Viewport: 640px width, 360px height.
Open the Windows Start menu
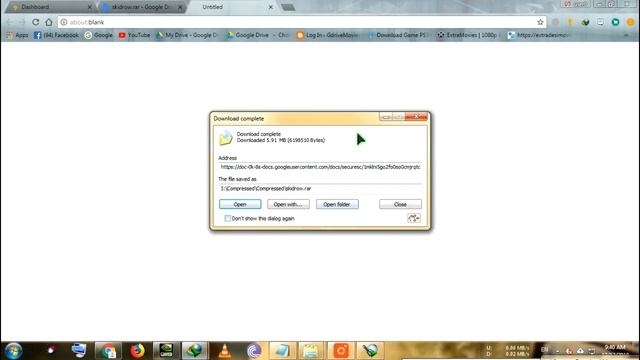13,351
